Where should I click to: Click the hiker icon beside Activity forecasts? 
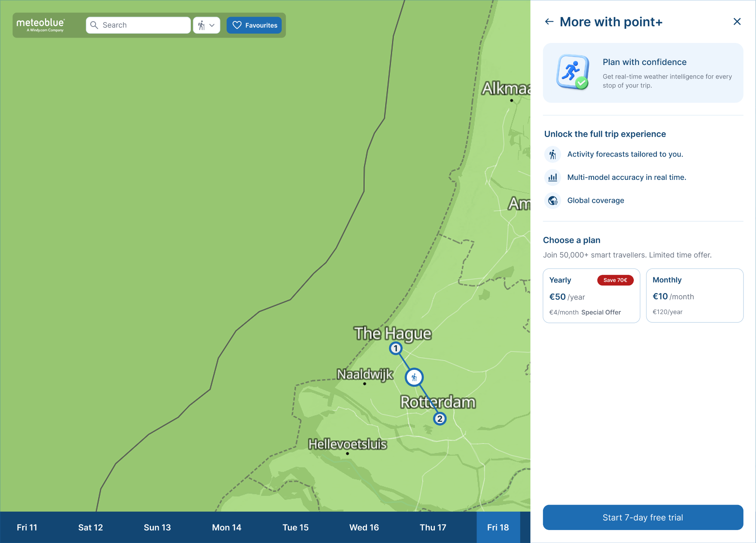pos(553,154)
